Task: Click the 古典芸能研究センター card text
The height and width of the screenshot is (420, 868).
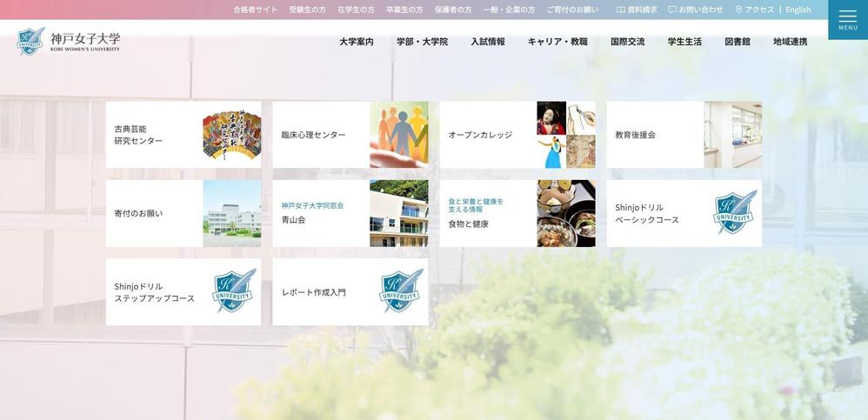Action: (138, 135)
